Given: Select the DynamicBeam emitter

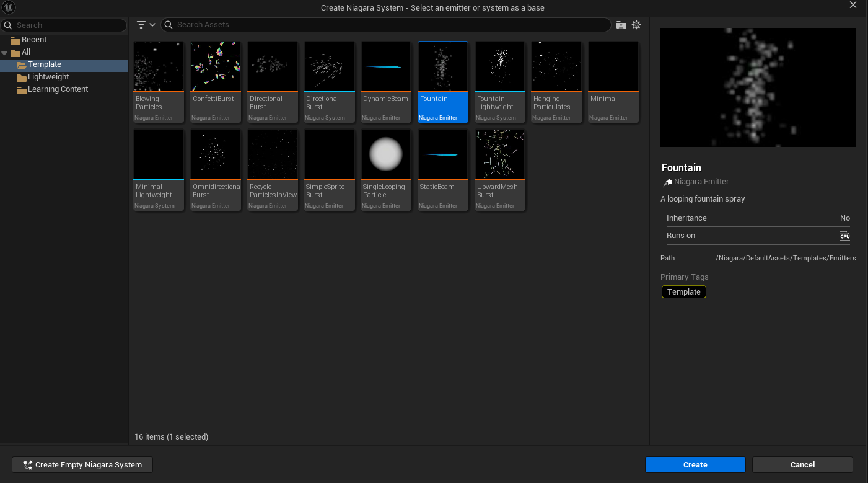Looking at the screenshot, I should [386, 82].
